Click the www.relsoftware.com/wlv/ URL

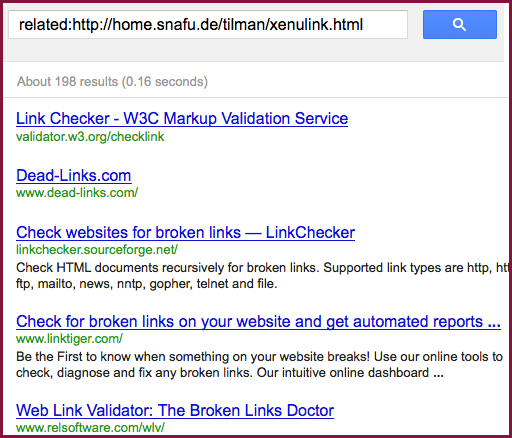pyautogui.click(x=90, y=427)
